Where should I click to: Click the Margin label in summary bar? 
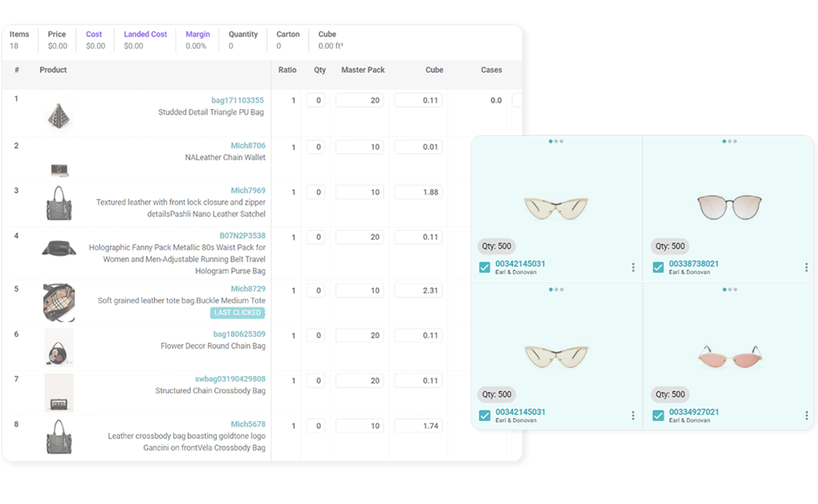[x=198, y=34]
